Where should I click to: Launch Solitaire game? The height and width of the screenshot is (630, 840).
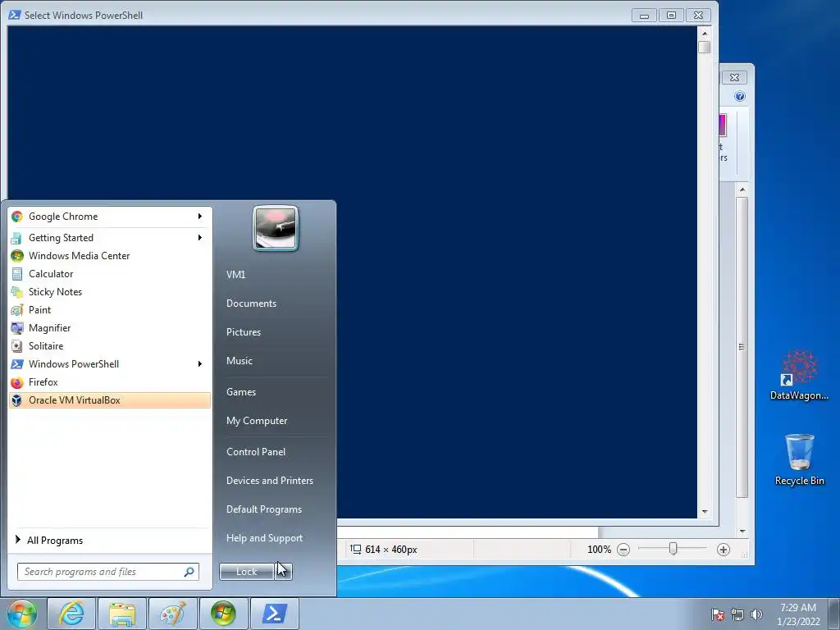110,346
